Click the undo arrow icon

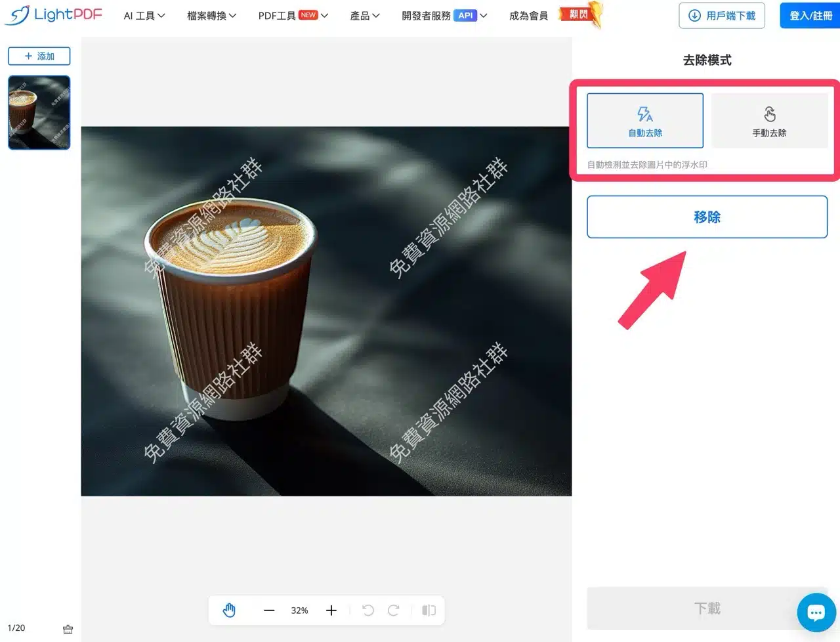[368, 610]
